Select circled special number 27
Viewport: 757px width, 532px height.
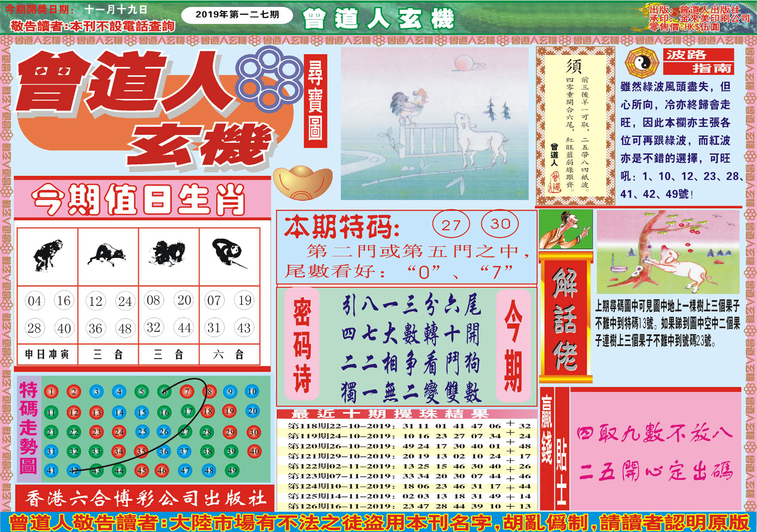tap(451, 224)
